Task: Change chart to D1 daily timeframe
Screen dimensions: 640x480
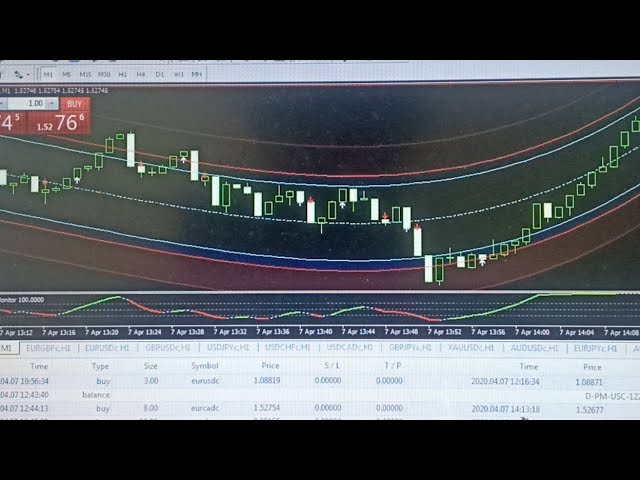Action: (x=159, y=74)
